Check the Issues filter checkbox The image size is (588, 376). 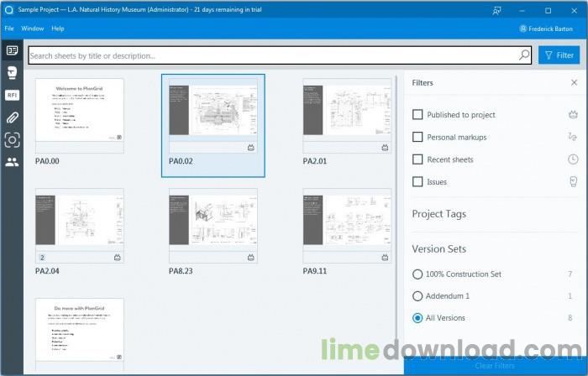pyautogui.click(x=417, y=181)
